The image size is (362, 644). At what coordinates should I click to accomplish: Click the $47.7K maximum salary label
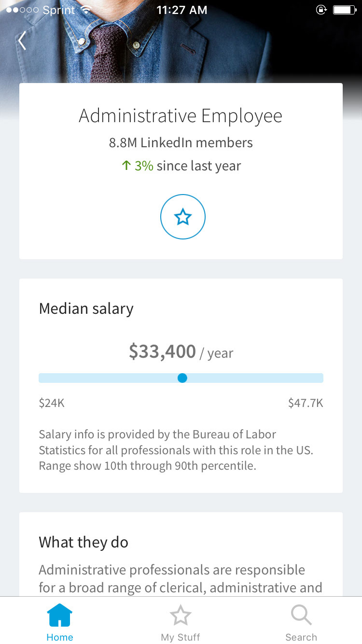306,403
